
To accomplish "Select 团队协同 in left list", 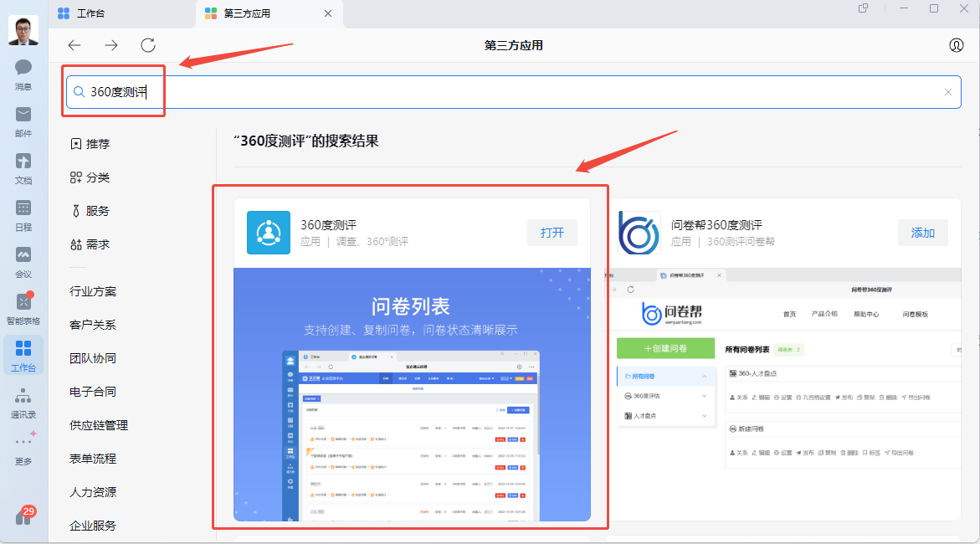I will (93, 358).
